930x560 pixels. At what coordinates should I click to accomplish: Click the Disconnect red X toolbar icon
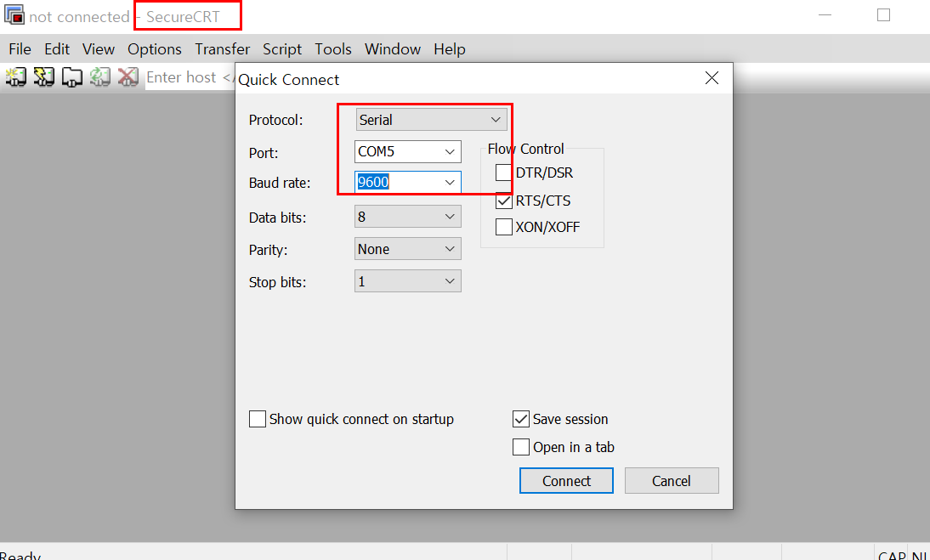coord(128,77)
